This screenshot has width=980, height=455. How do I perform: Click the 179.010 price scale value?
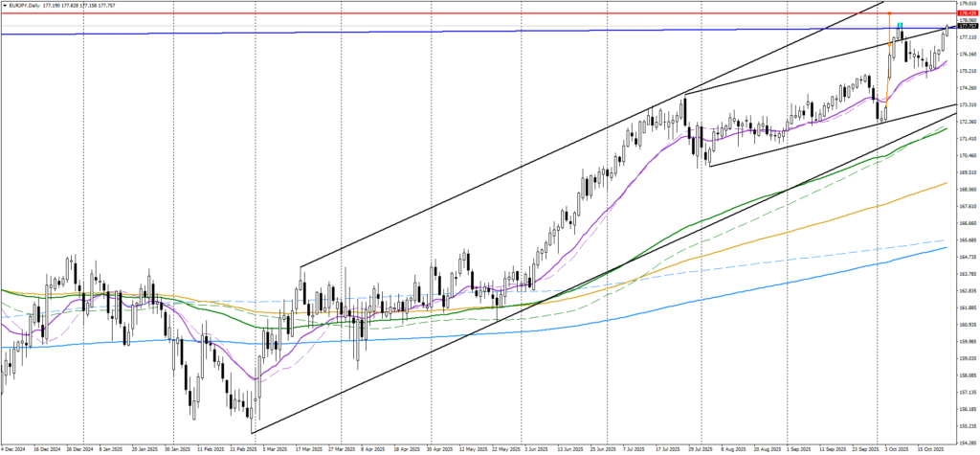(964, 4)
